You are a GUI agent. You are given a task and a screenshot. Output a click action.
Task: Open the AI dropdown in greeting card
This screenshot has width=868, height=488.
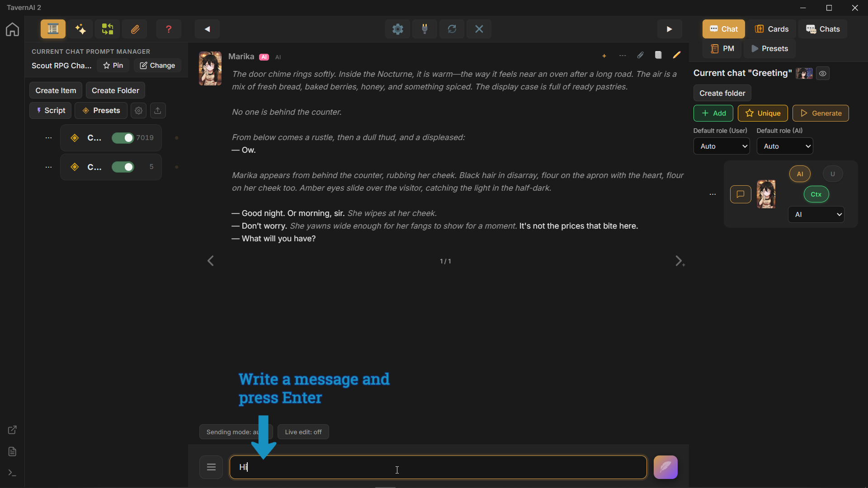816,215
